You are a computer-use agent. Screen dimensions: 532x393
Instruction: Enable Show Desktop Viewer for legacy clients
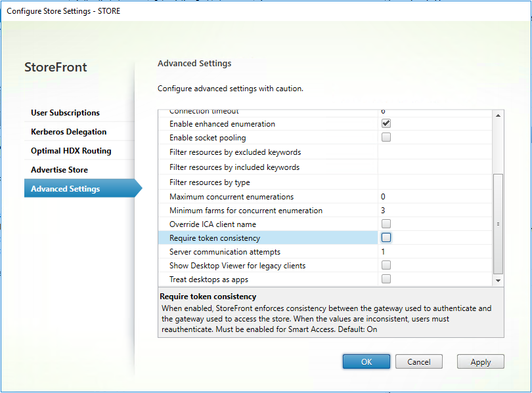tap(386, 265)
